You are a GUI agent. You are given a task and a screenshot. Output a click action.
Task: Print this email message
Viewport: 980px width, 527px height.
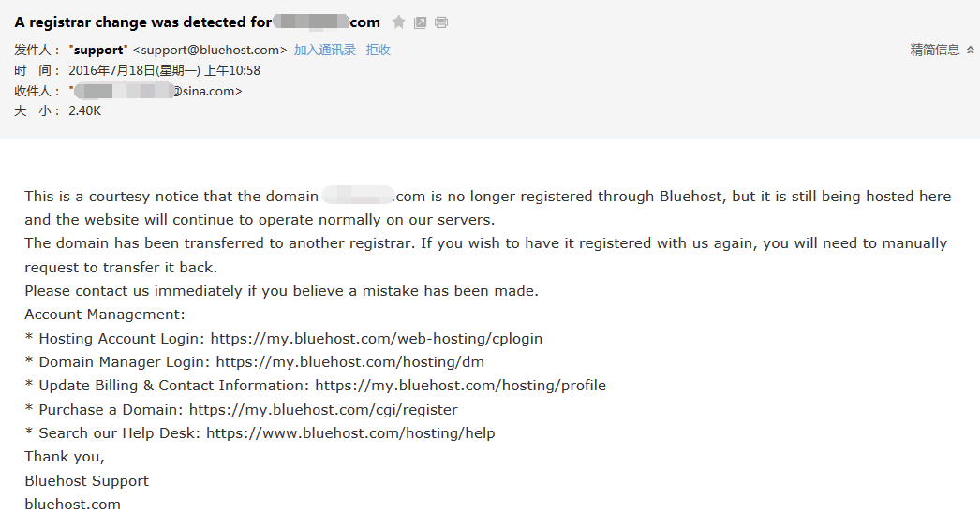441,22
